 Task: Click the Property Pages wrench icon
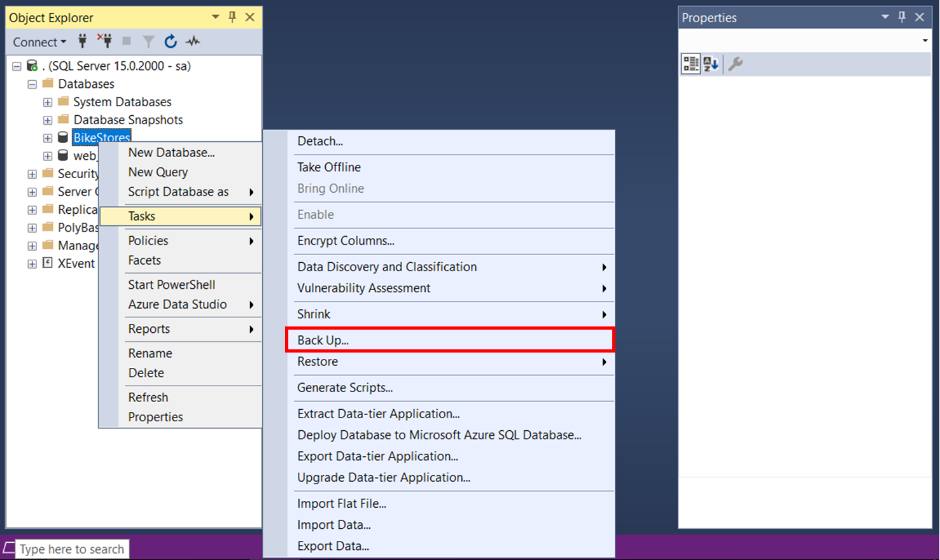tap(735, 64)
